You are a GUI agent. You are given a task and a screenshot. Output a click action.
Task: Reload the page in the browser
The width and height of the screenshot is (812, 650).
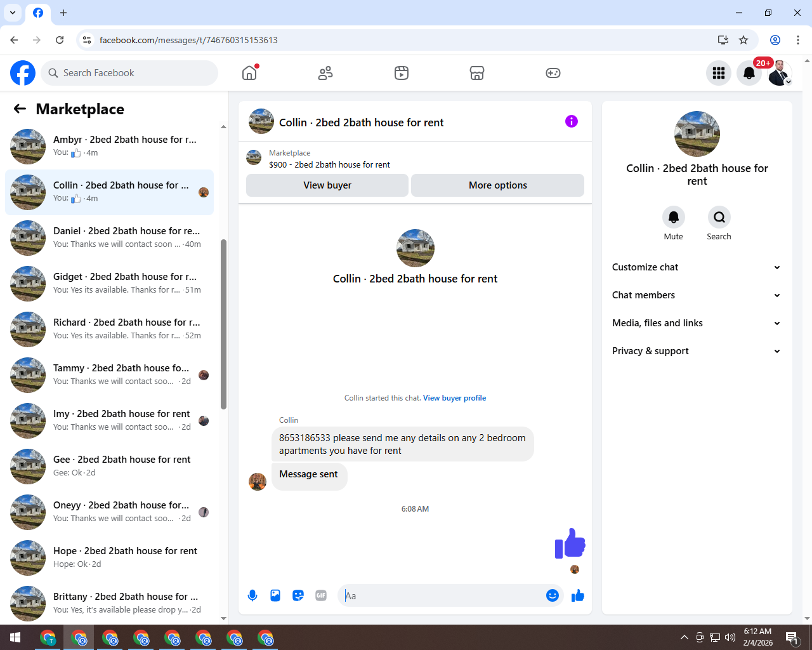[60, 40]
